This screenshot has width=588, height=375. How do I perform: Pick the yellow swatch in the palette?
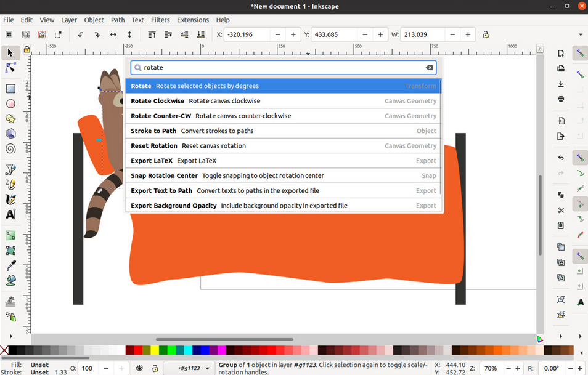pyautogui.click(x=154, y=350)
